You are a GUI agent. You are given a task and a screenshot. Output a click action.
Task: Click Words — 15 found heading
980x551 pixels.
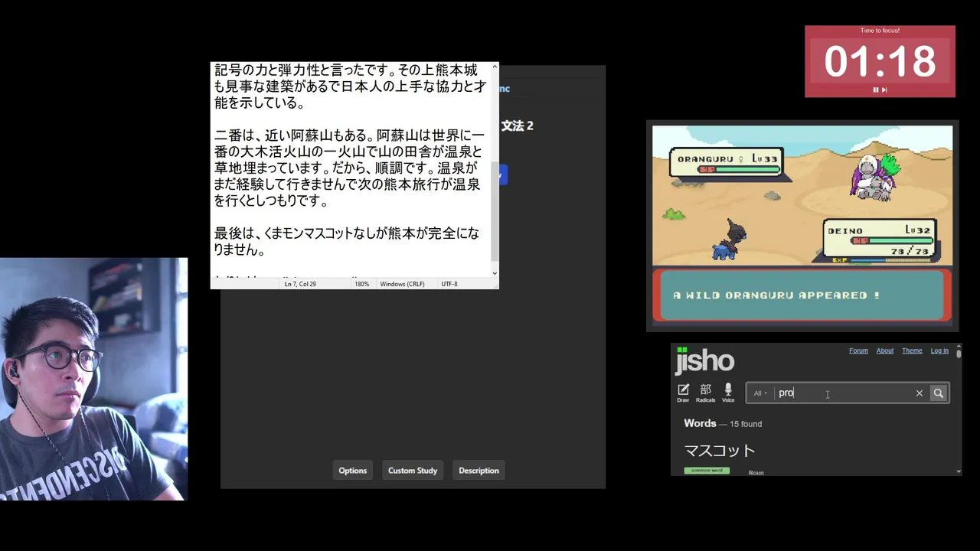723,423
